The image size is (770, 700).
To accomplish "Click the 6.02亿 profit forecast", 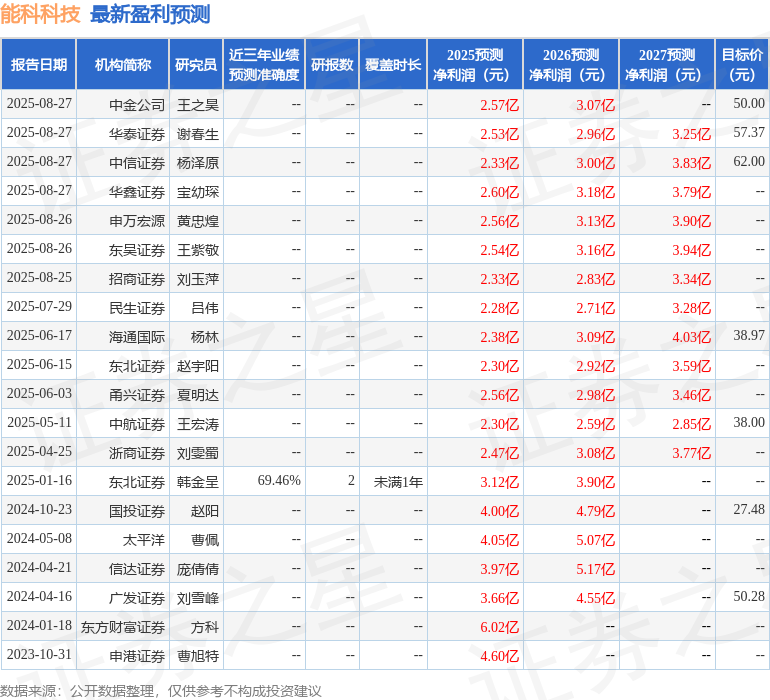I will pos(499,627).
